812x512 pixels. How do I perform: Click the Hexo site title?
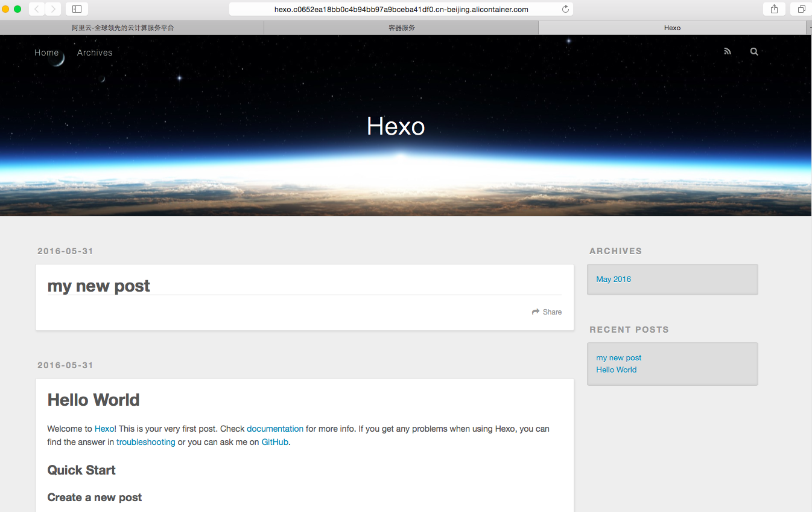(x=396, y=126)
